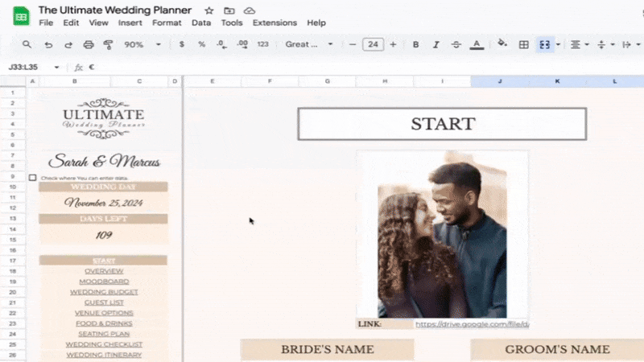Open the GUEST LIST sidebar link
This screenshot has height=362, width=644.
103,302
